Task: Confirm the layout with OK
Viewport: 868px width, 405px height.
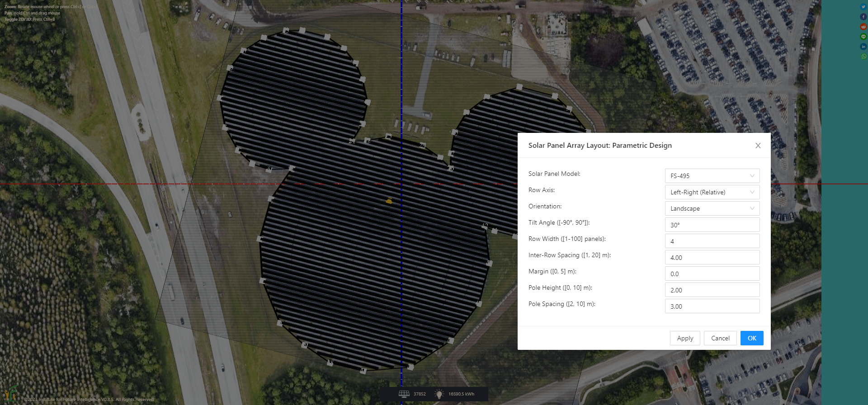Action: coord(751,338)
